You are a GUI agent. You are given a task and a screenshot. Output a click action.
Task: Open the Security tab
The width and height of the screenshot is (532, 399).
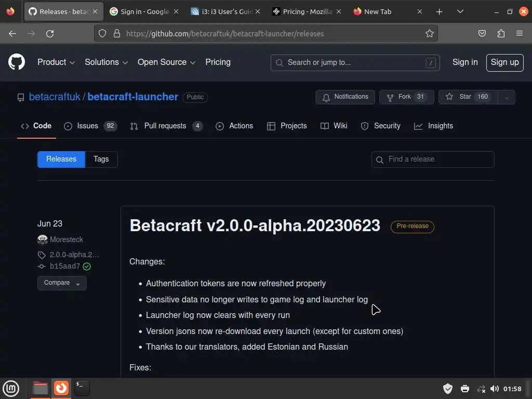coord(380,126)
